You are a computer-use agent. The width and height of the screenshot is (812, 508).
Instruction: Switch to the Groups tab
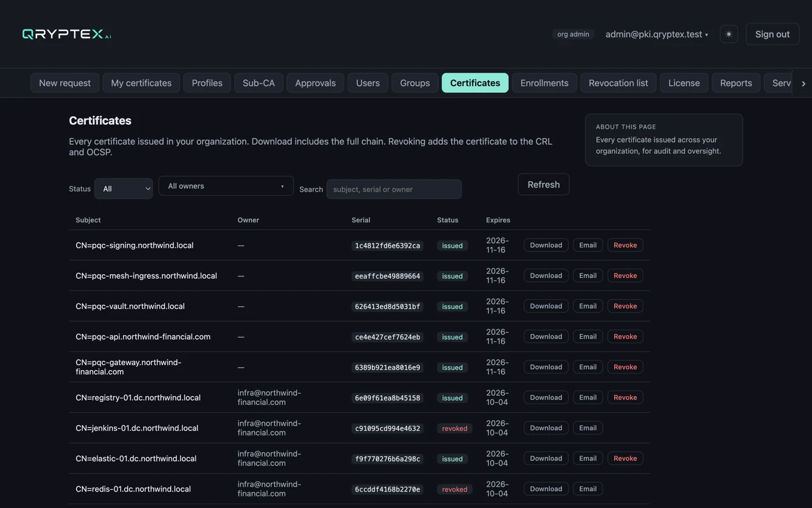pos(415,83)
